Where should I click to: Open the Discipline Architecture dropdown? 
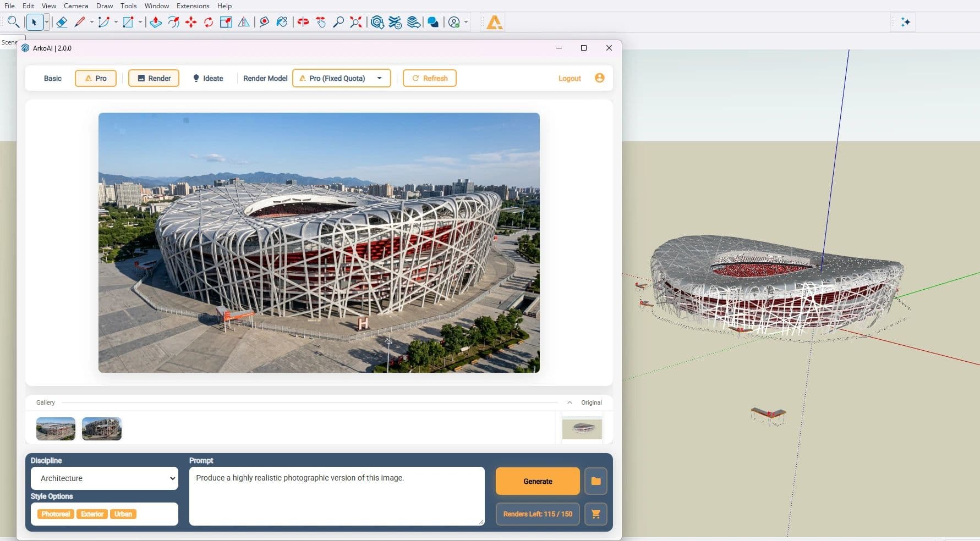coord(105,478)
